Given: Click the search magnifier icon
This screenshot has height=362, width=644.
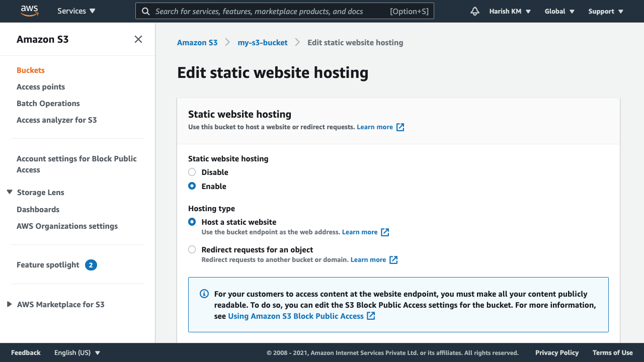Looking at the screenshot, I should tap(145, 11).
